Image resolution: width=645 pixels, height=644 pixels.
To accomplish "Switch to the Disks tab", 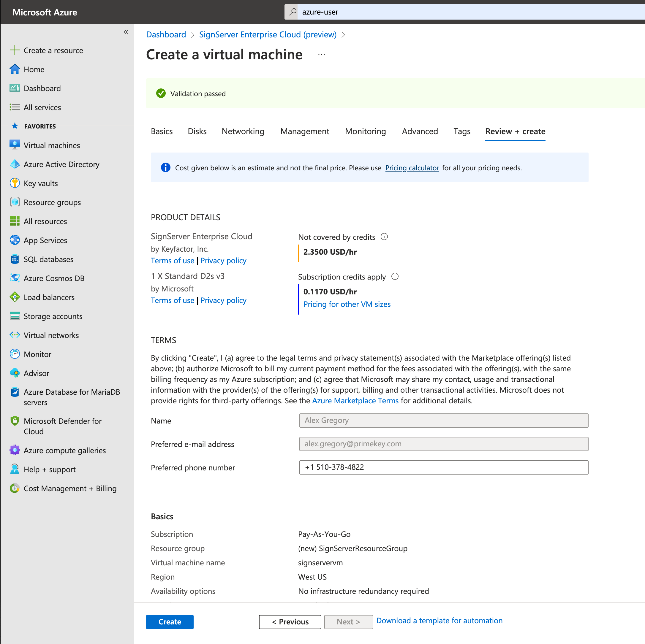I will (x=197, y=131).
